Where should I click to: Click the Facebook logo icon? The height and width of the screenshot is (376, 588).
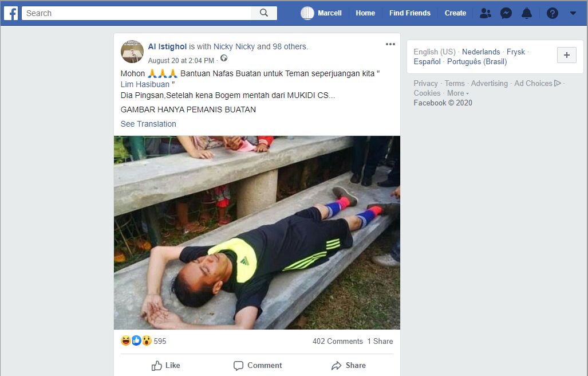(x=11, y=13)
